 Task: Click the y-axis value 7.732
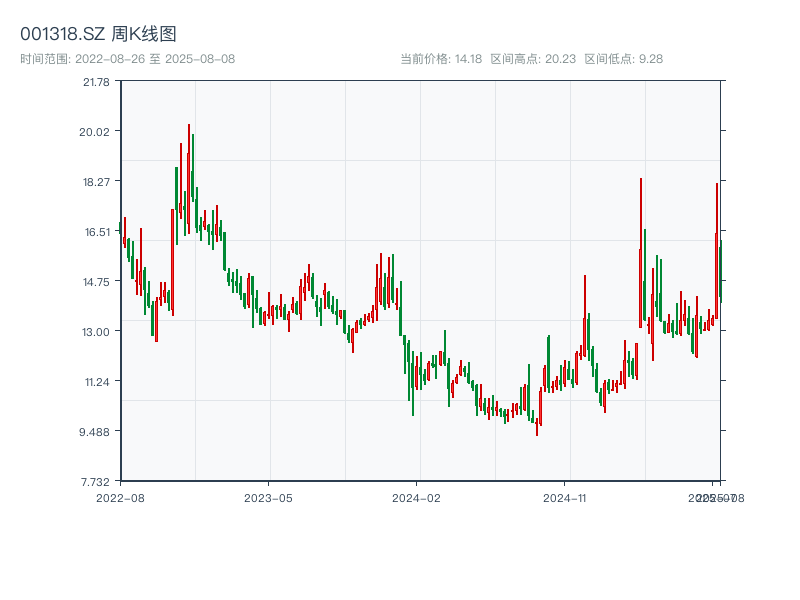[95, 482]
